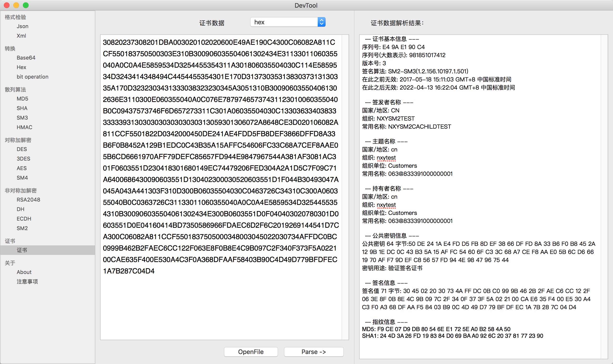Open the AES encryption page
Viewport: 613px width, 364px height.
point(22,168)
